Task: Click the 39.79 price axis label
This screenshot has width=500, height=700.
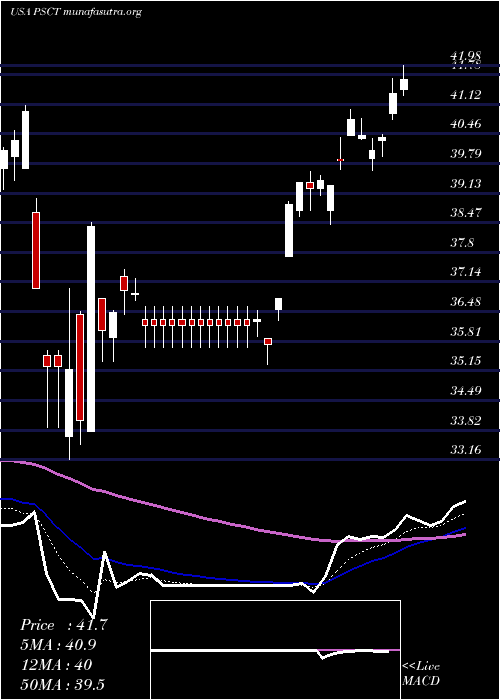Action: 466,154
